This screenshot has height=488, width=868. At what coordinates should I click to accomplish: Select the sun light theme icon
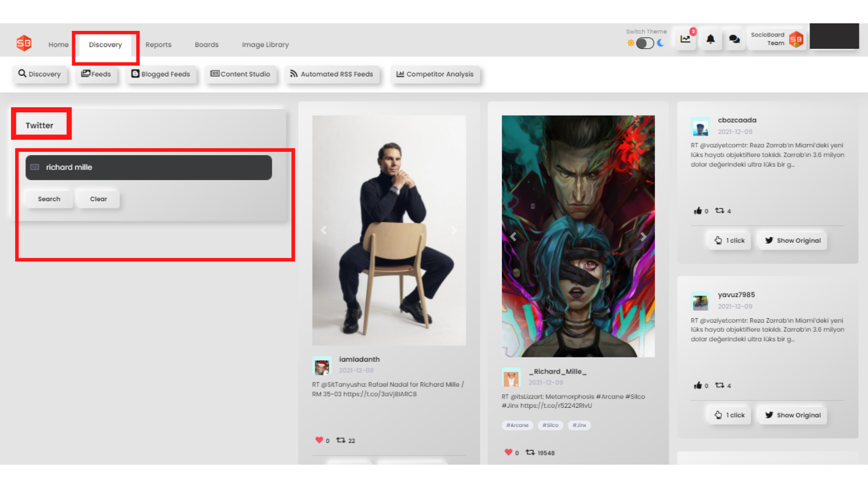pyautogui.click(x=630, y=43)
